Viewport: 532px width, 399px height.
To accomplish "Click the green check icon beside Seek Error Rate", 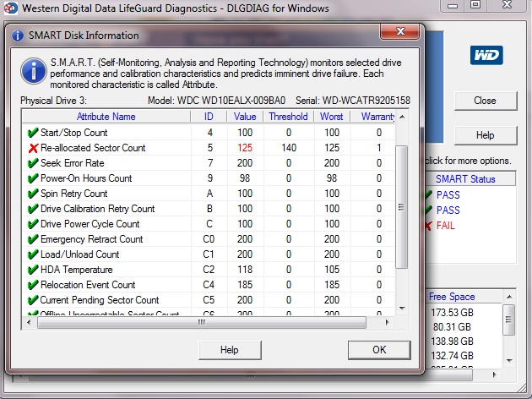I will coord(33,163).
